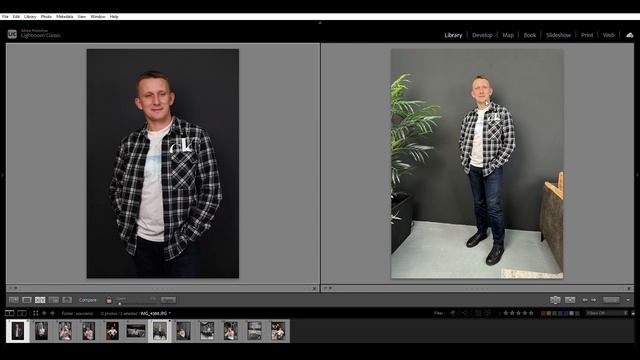Open the toolbar content dropdown arrow
The width and height of the screenshot is (640, 360).
tap(628, 300)
